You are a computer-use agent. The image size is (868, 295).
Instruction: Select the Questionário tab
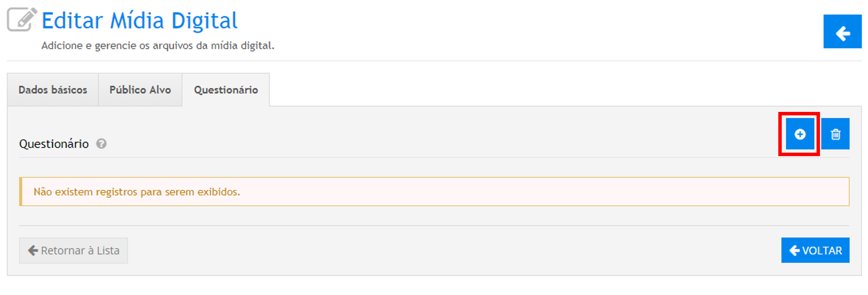[x=226, y=90]
